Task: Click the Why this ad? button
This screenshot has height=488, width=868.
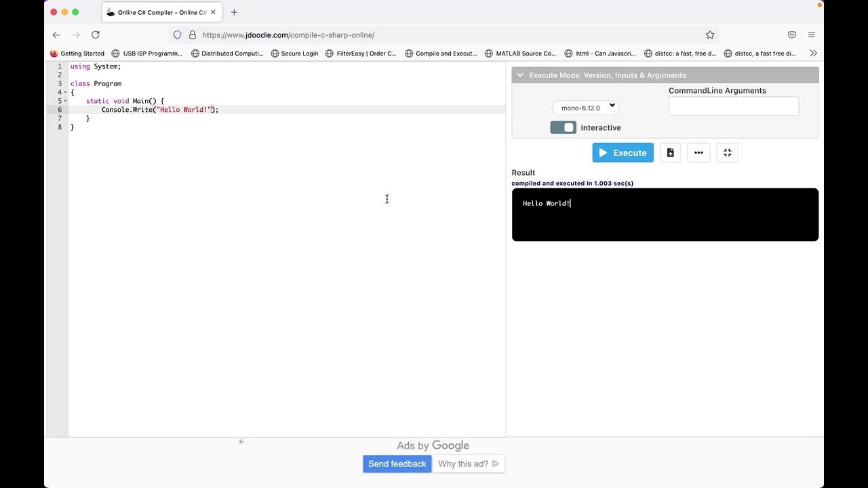Action: click(469, 464)
